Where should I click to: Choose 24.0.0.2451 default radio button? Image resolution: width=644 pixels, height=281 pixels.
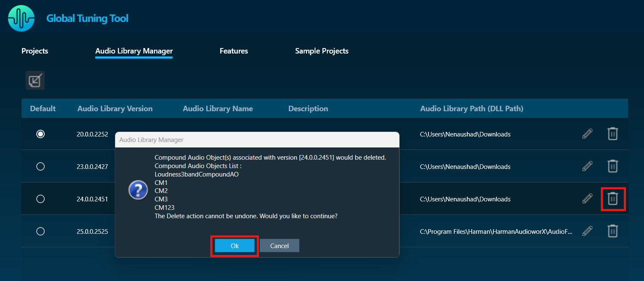[x=40, y=199]
